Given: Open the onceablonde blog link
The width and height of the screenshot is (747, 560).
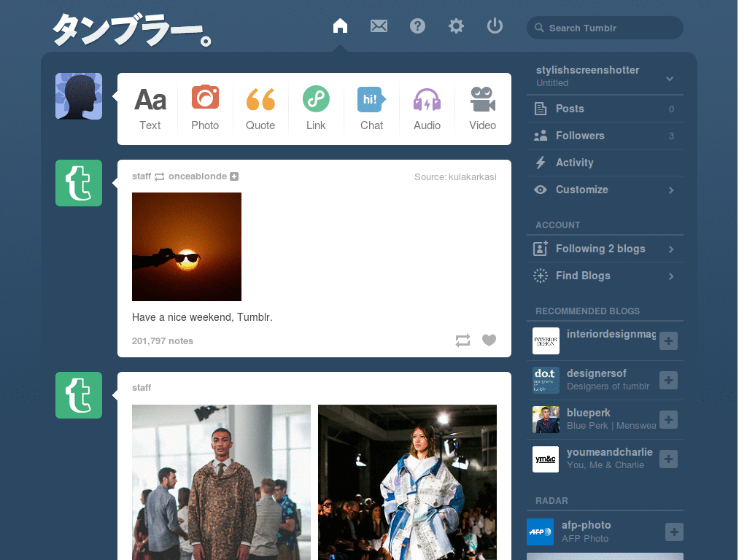Looking at the screenshot, I should pos(198,176).
